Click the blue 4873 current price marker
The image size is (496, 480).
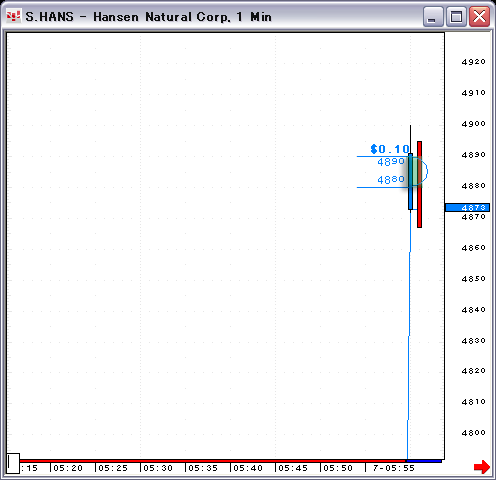467,207
